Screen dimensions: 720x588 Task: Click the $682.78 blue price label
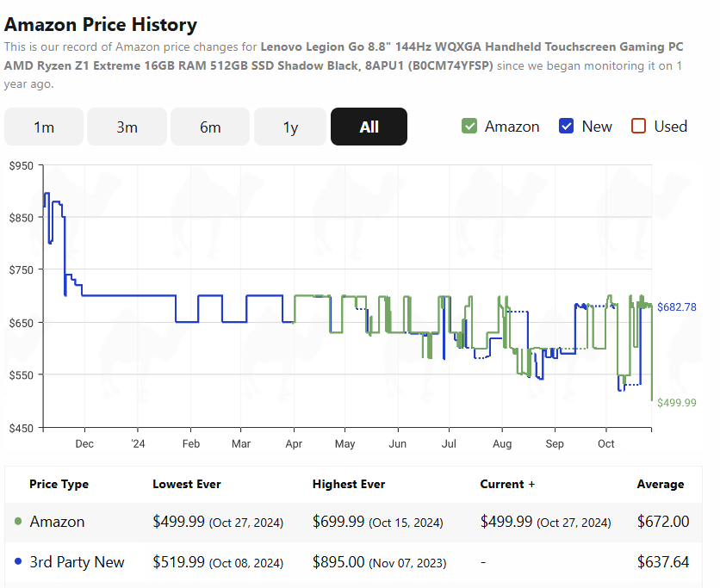point(676,307)
